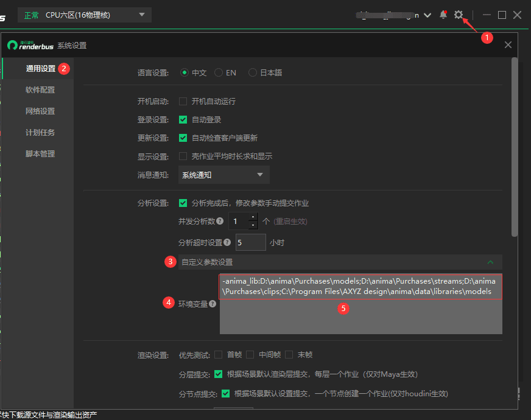Close the 系统设置 dialog with the X icon
Viewport: 531px width, 420px height.
(x=507, y=44)
